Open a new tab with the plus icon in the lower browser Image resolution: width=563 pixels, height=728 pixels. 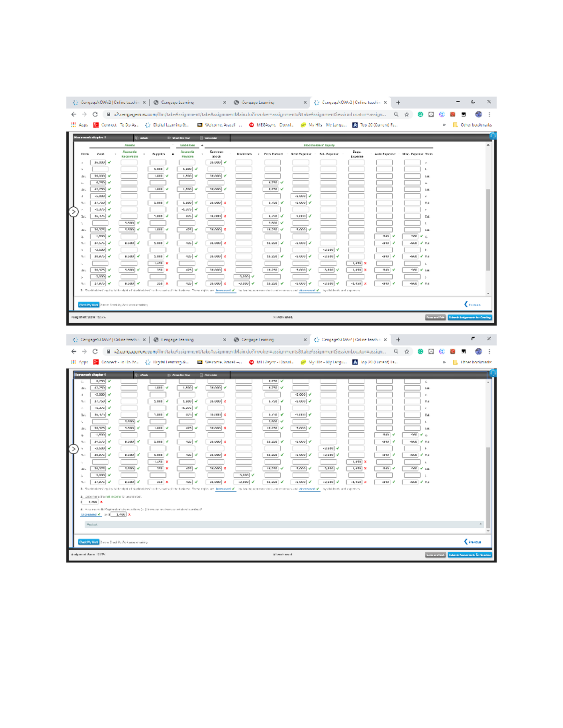click(x=398, y=340)
